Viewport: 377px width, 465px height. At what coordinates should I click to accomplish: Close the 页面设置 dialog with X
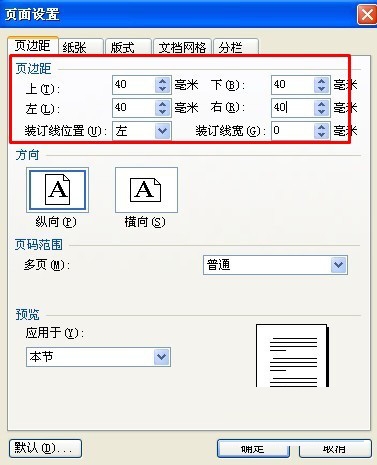[367, 15]
